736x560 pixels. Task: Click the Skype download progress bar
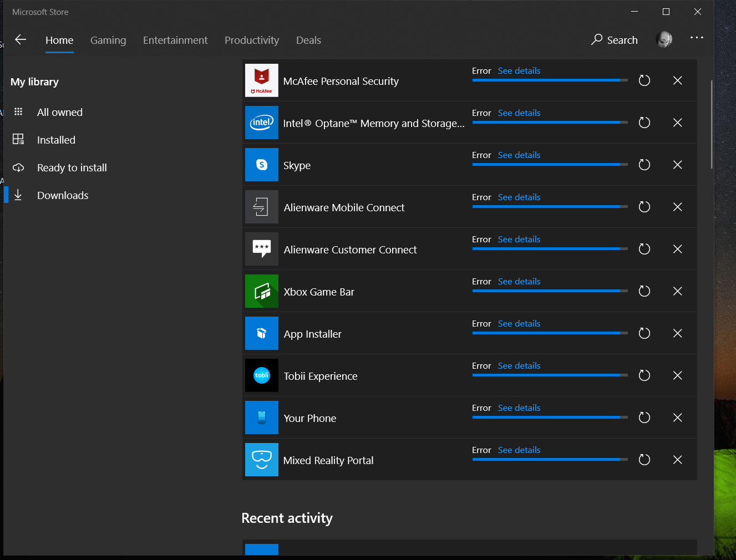point(550,165)
